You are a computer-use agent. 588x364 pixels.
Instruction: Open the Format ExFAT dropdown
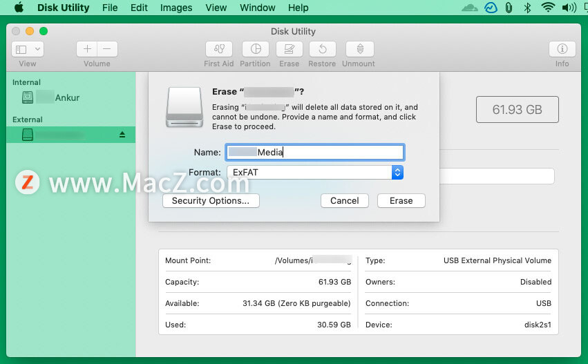[315, 173]
